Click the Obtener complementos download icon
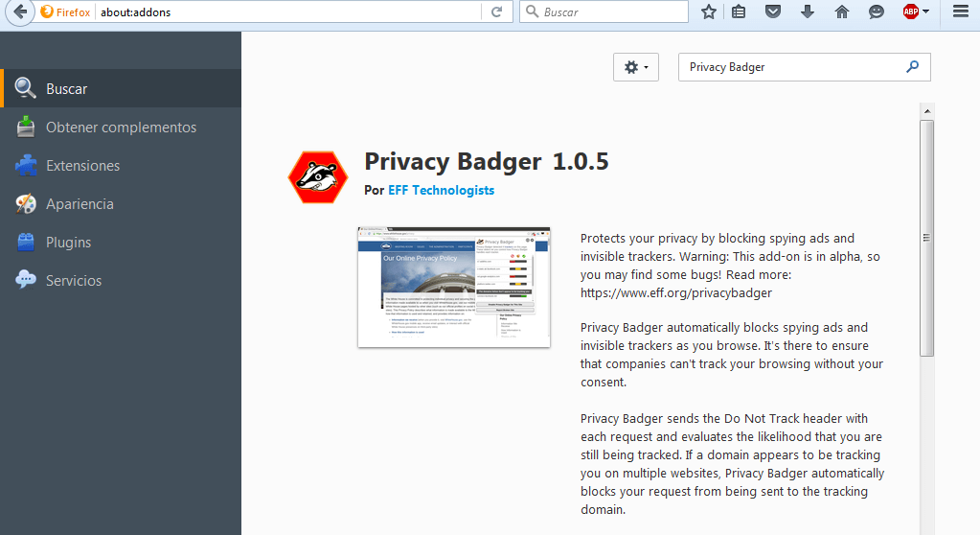The width and height of the screenshot is (980, 535). click(26, 127)
